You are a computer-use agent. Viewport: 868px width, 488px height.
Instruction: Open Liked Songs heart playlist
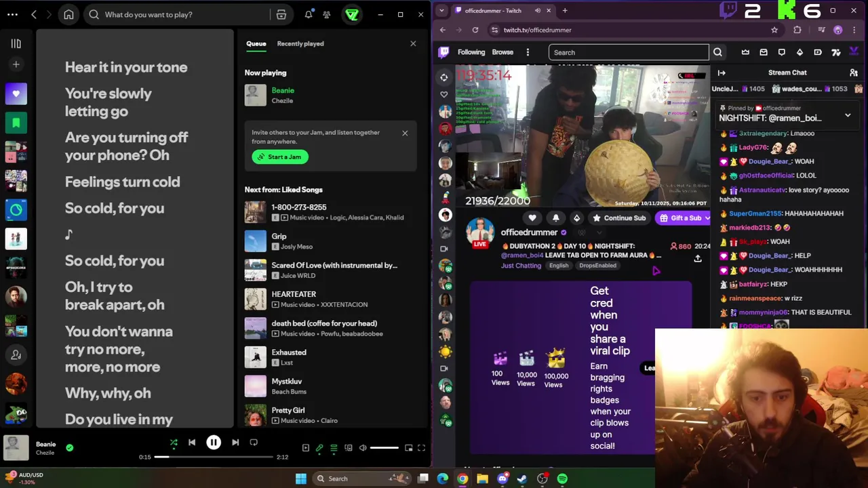pyautogui.click(x=16, y=94)
